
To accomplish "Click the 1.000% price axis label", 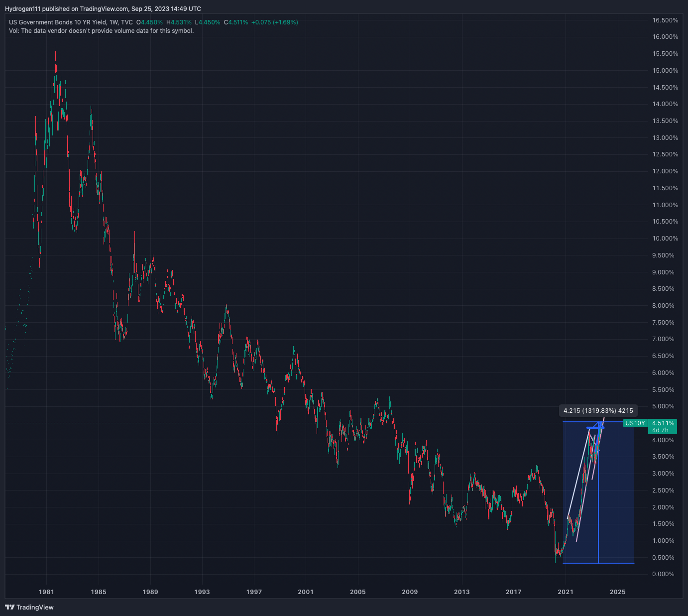I will pyautogui.click(x=664, y=541).
